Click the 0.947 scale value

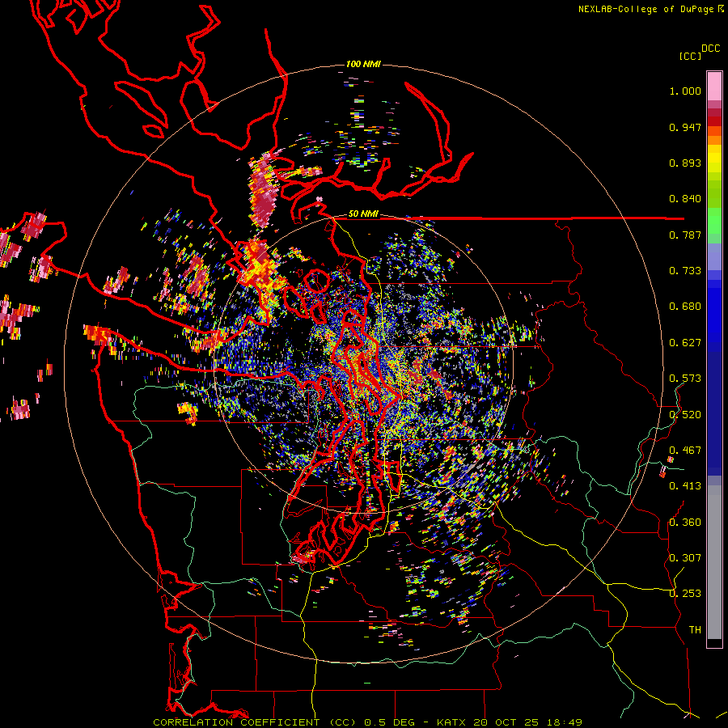point(685,127)
